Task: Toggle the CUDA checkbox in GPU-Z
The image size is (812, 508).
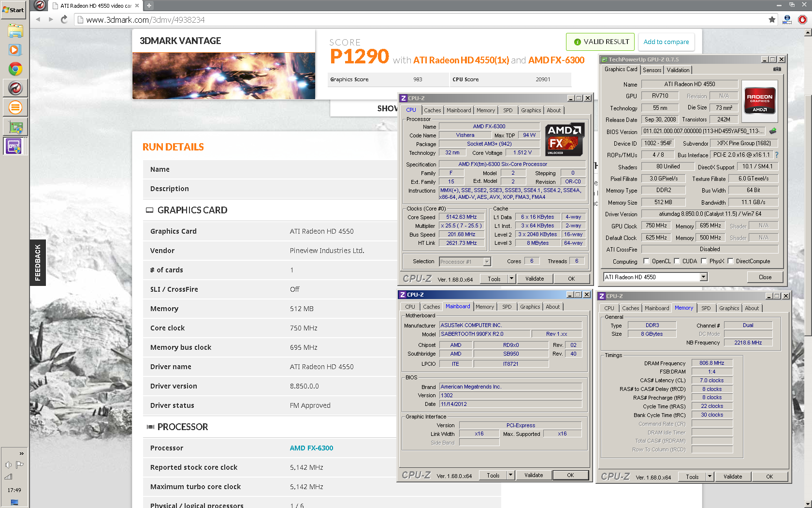Action: click(677, 261)
